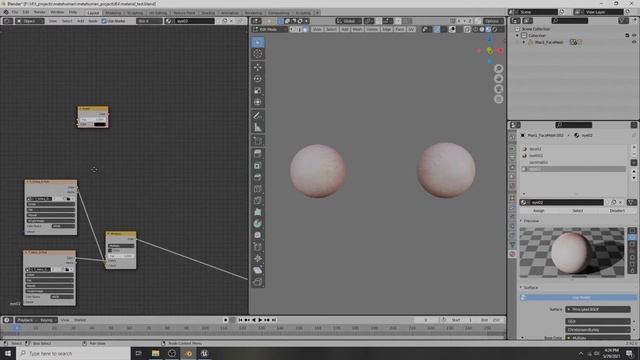Open the Edit Mode dropdown in viewport

pos(269,29)
